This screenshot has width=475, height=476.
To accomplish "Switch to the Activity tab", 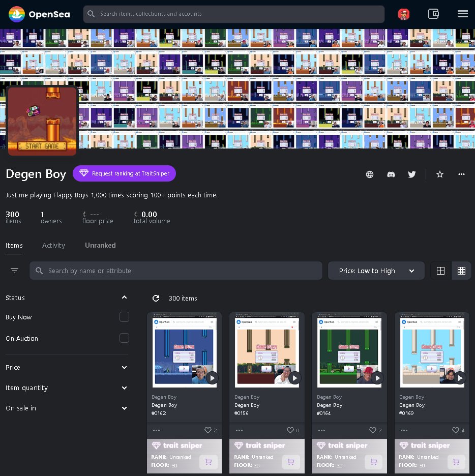I will [x=53, y=245].
